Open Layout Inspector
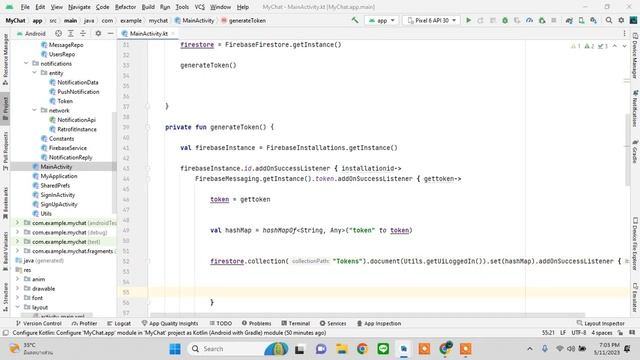The width and height of the screenshot is (640, 360). coord(600,323)
